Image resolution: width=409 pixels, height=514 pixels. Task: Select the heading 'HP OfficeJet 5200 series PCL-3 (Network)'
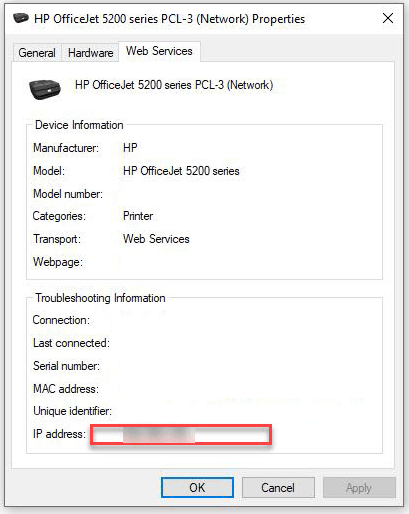174,85
